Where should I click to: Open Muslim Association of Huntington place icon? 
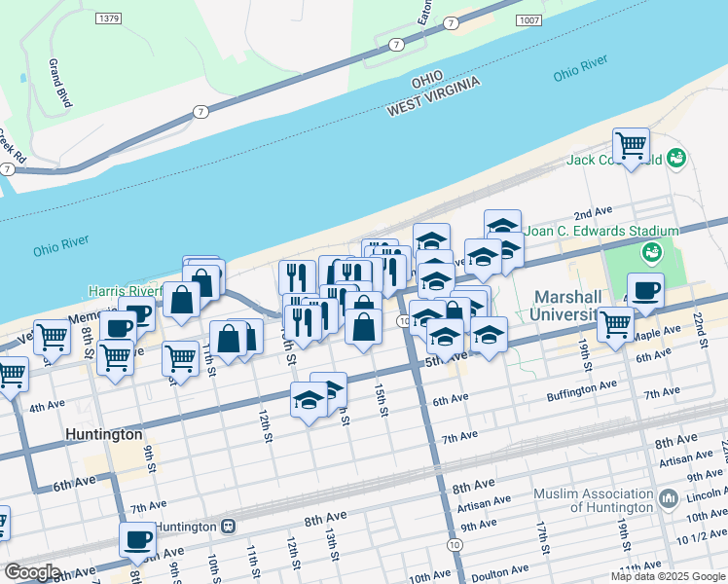point(669,500)
